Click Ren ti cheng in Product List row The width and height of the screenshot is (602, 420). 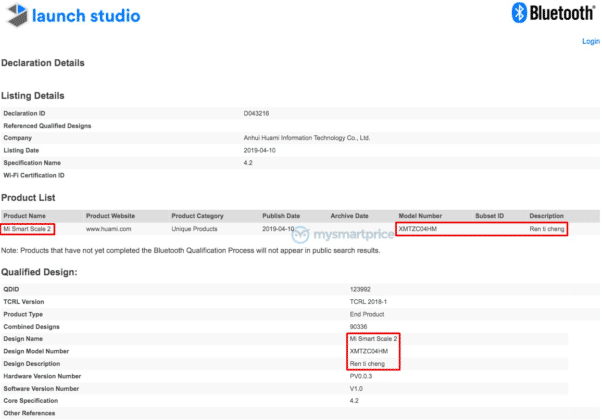(547, 229)
